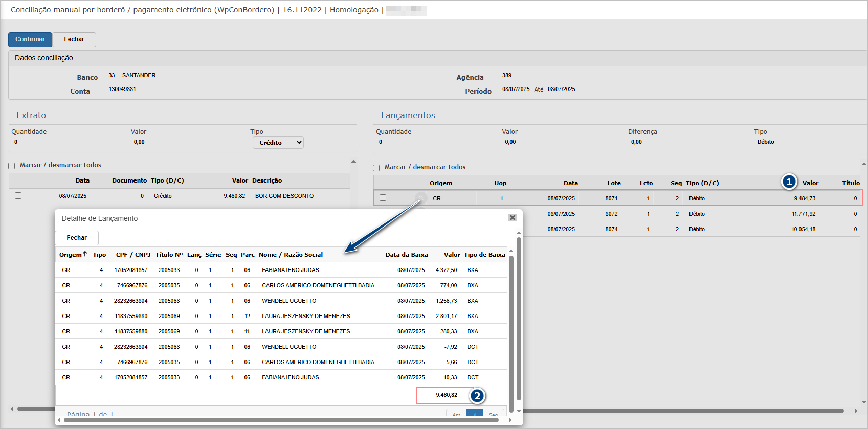Click the Confirmar button

coord(30,39)
